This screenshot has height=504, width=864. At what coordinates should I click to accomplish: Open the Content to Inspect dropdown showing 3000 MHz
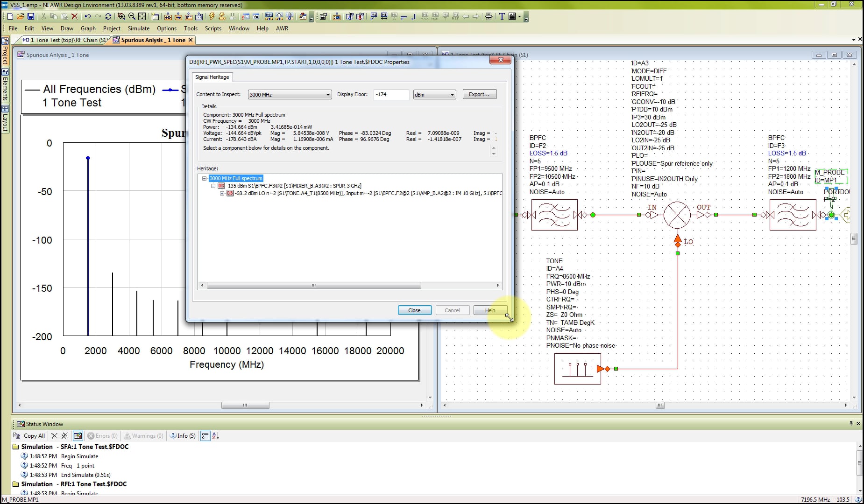[x=327, y=94]
